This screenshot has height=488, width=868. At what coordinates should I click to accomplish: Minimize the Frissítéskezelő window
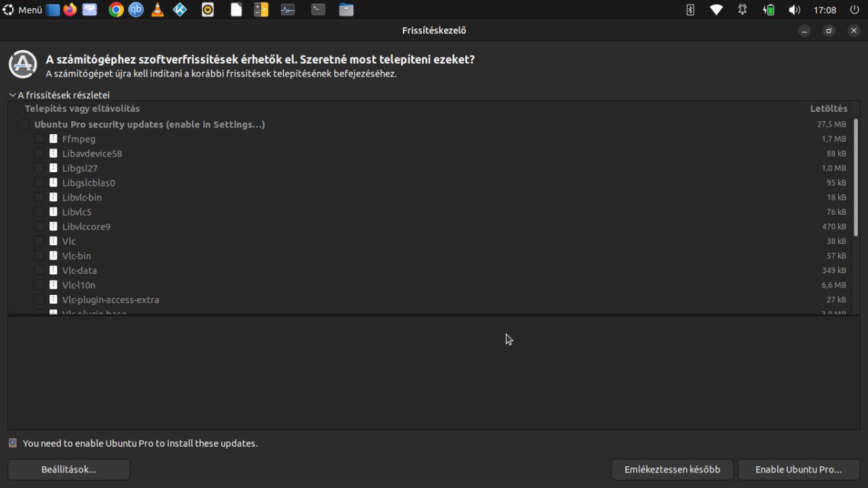pyautogui.click(x=804, y=30)
